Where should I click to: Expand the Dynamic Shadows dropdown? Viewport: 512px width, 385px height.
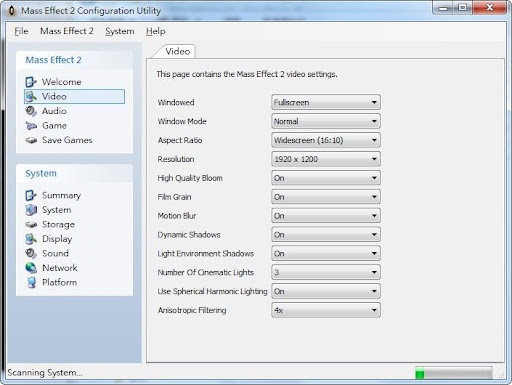[x=326, y=235]
